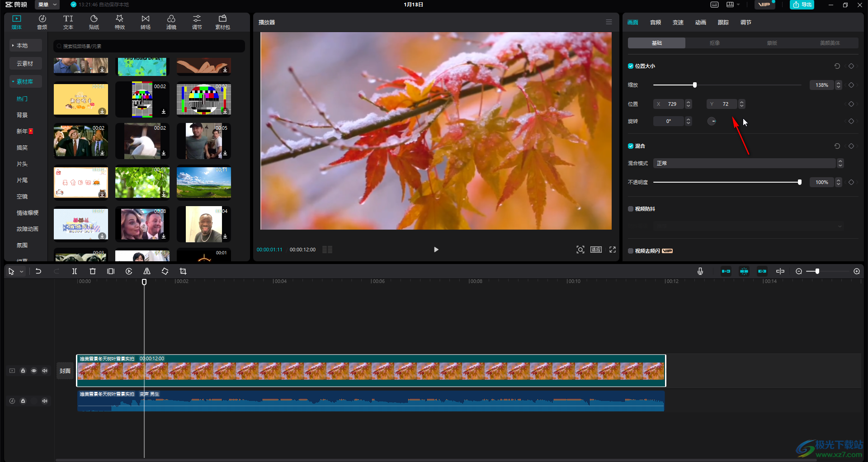The width and height of the screenshot is (868, 462).
Task: Click the reverse playback icon
Action: pos(129,271)
